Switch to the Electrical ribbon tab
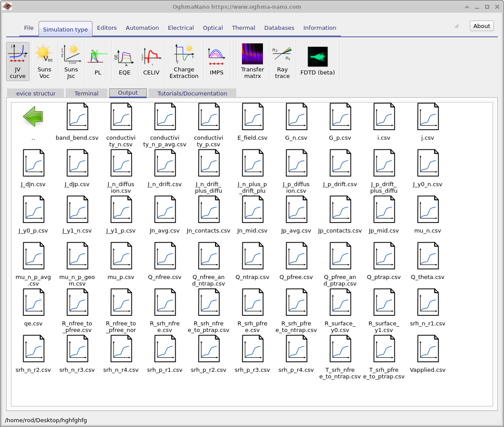The height and width of the screenshot is (427, 504). click(x=181, y=28)
